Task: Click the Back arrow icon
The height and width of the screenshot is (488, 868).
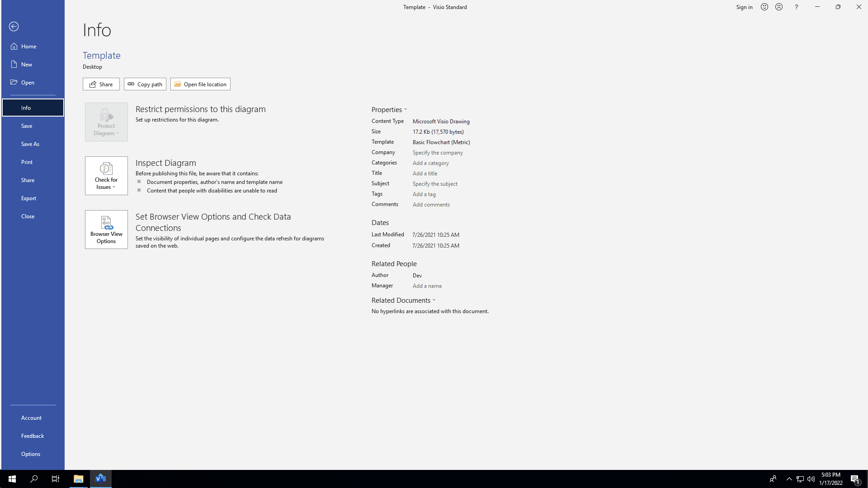Action: (14, 26)
